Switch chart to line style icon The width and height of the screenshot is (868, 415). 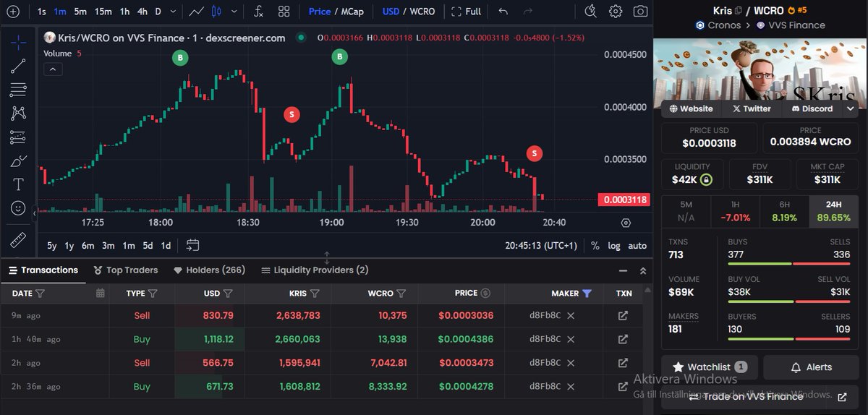tap(196, 12)
